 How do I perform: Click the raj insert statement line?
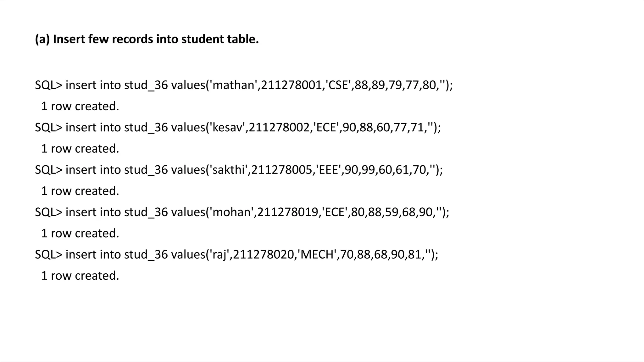tap(236, 255)
